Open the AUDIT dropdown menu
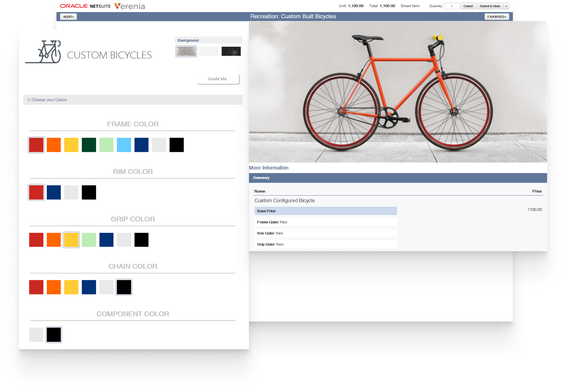Screen dimensions: 566x392 pos(68,17)
